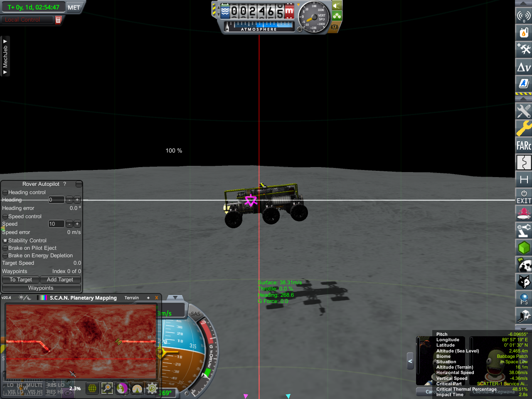Enable Heading control checkbox
This screenshot has height=399, width=532.
5,192
